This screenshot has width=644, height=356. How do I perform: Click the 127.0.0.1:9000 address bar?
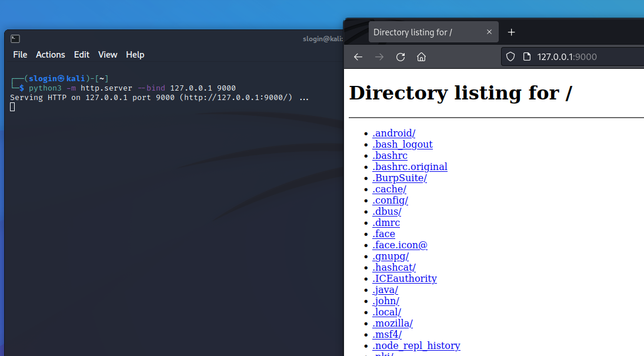(x=572, y=56)
